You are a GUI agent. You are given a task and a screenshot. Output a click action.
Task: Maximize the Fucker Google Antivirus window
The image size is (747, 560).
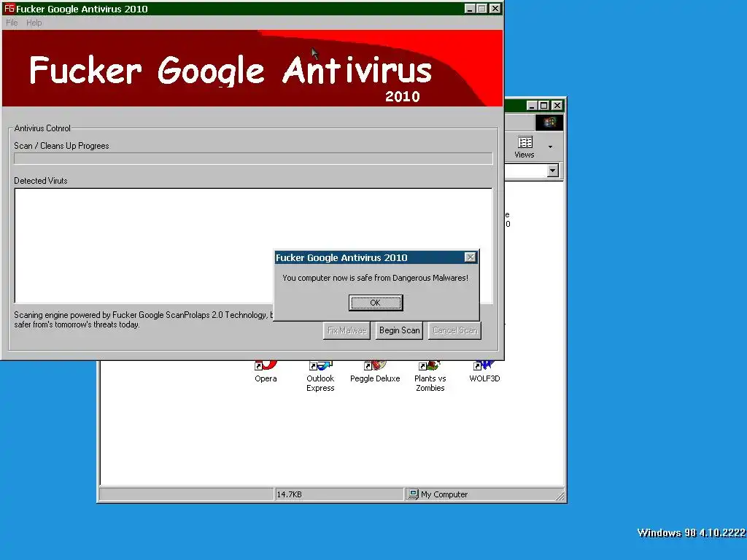481,9
